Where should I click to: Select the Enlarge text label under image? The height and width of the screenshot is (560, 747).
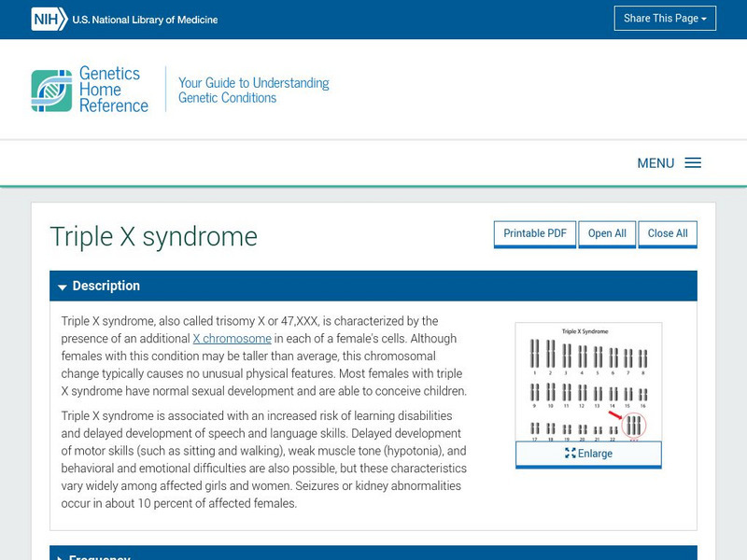(595, 454)
